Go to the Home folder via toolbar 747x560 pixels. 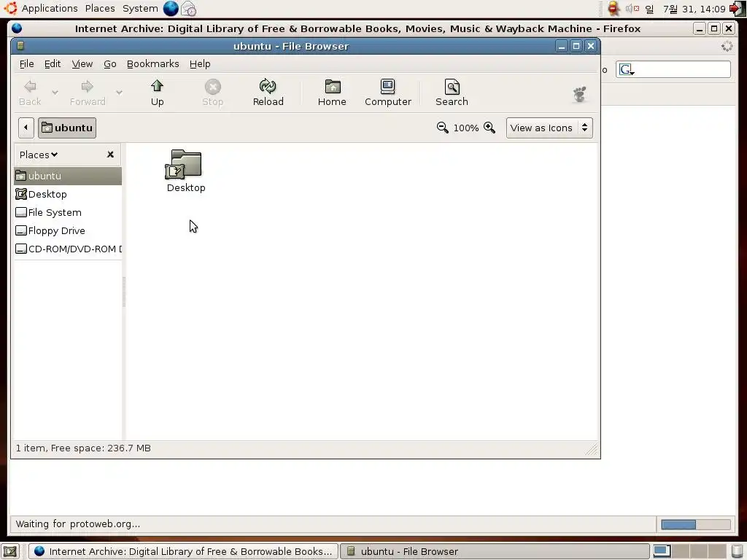click(332, 93)
